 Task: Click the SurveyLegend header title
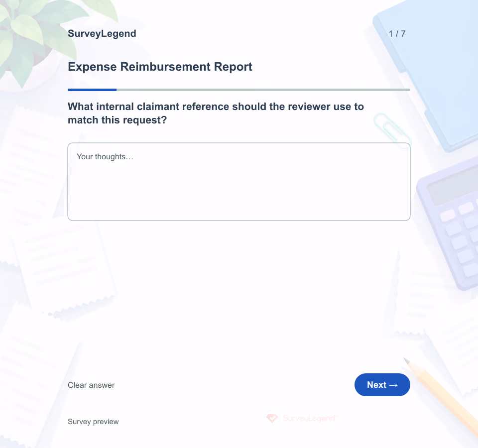[x=102, y=33]
